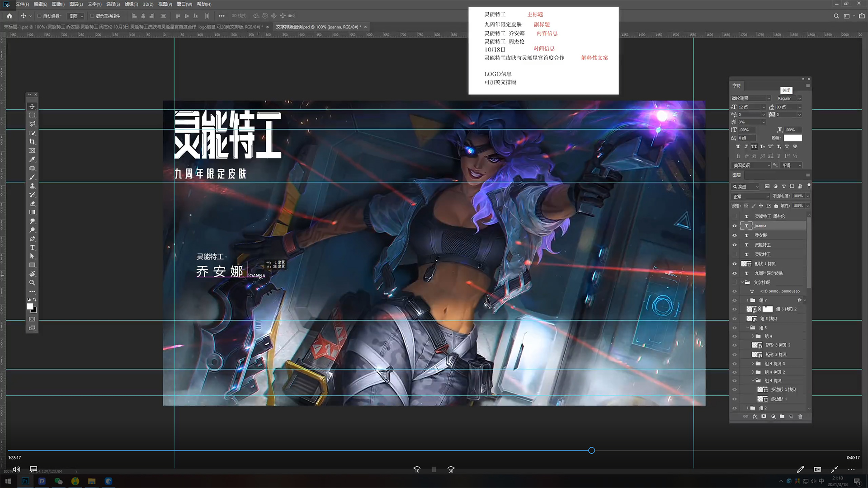Select the Move tool in the toolbox
The image size is (868, 488).
pyautogui.click(x=32, y=107)
